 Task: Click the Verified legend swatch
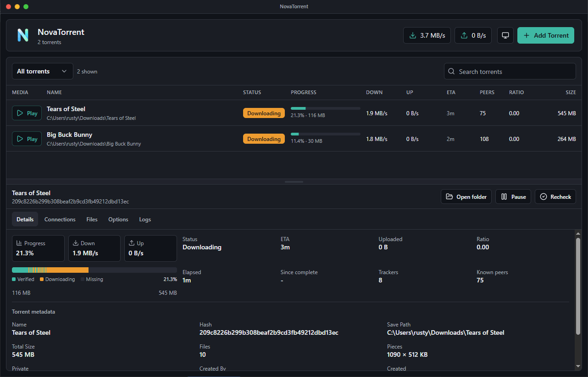point(14,279)
